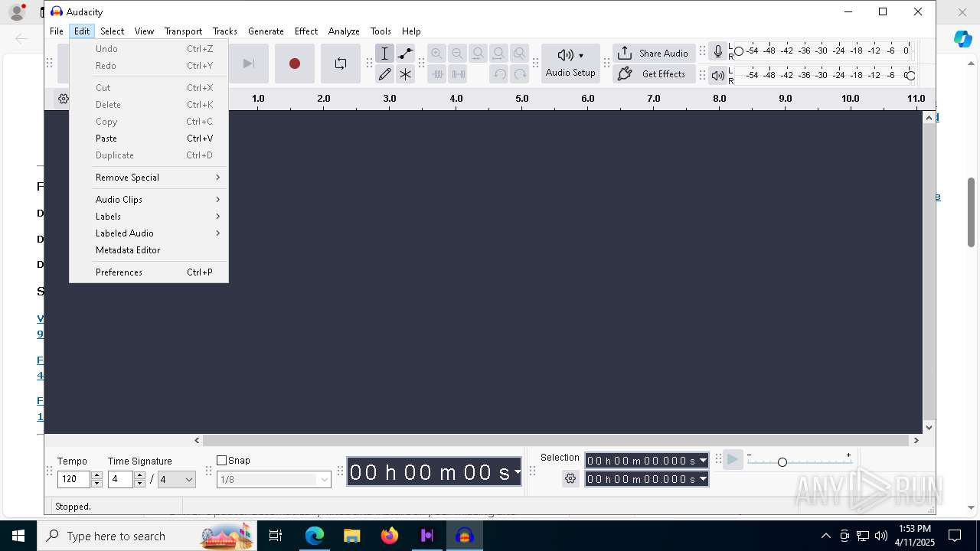Open the Help menu
This screenshot has height=551, width=980.
[x=411, y=31]
